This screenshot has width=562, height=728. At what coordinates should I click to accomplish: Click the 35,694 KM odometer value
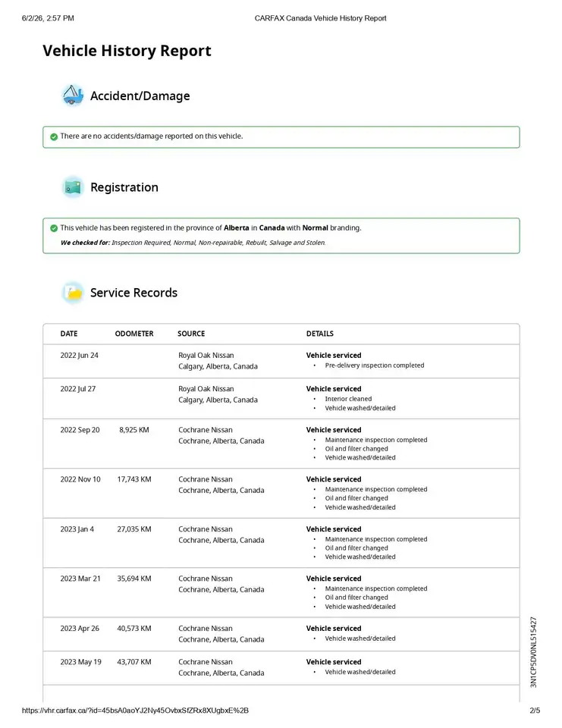click(134, 579)
